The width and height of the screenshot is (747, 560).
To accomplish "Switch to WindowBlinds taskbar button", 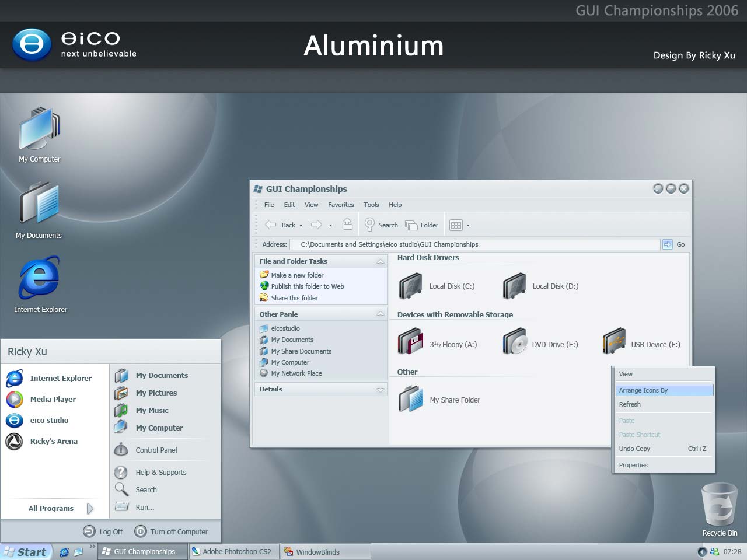I will point(326,551).
